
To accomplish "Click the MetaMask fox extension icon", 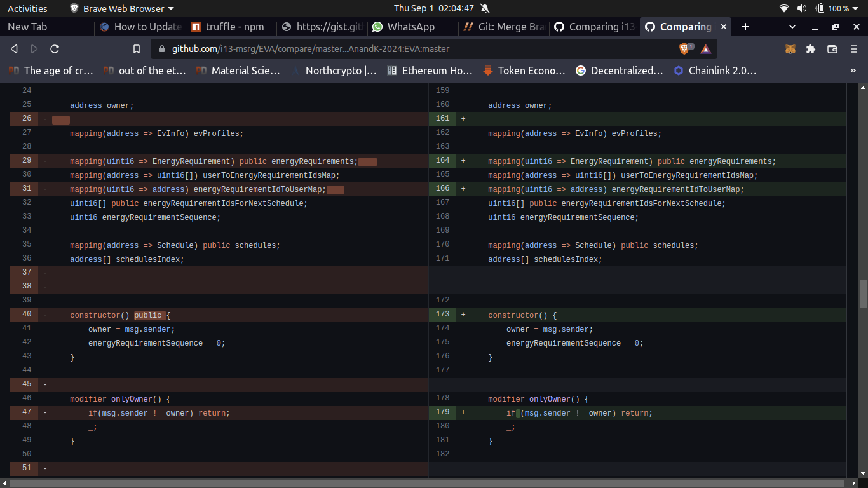I will (790, 48).
